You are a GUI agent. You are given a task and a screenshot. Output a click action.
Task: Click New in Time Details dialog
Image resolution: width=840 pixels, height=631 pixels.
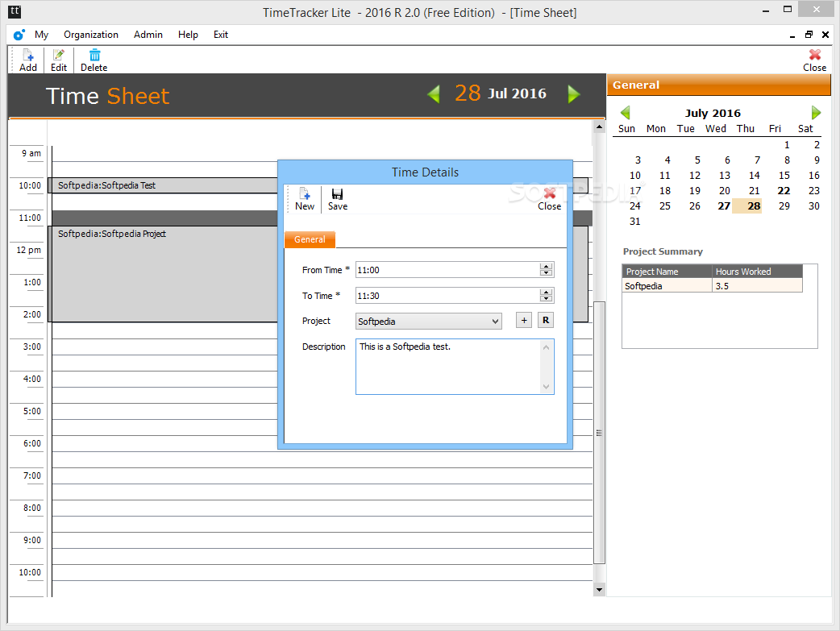pos(305,199)
